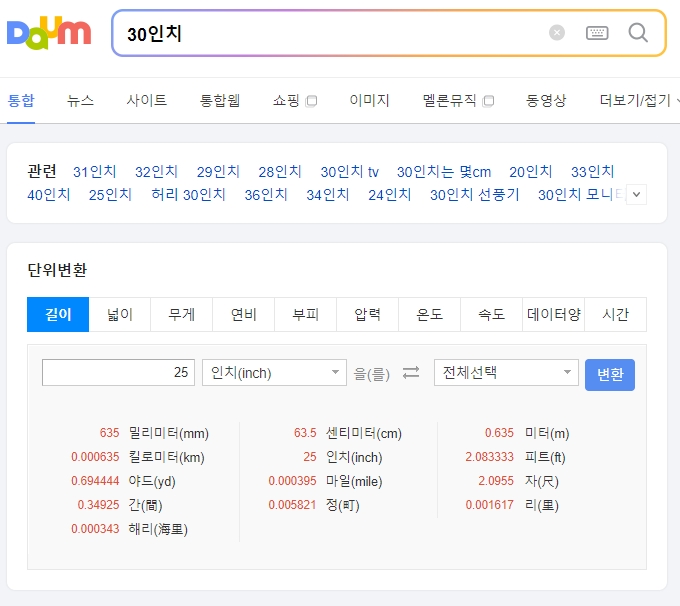Viewport: 680px width, 606px height.
Task: Open new window icon next to 쇼핑
Action: pos(311,101)
